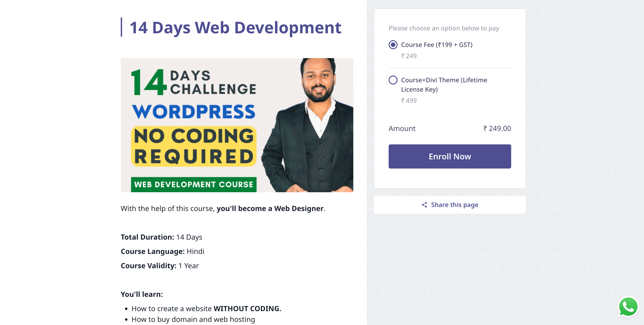
Task: Click the 'How to buy domain and web hosting' bullet
Action: pos(193,319)
